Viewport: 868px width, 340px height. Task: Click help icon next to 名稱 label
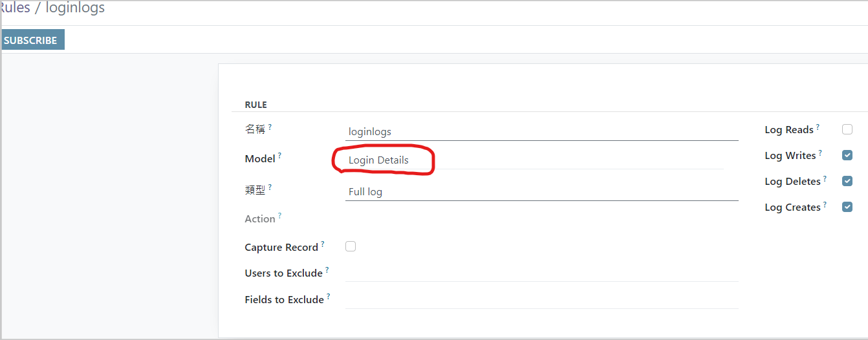tap(270, 127)
